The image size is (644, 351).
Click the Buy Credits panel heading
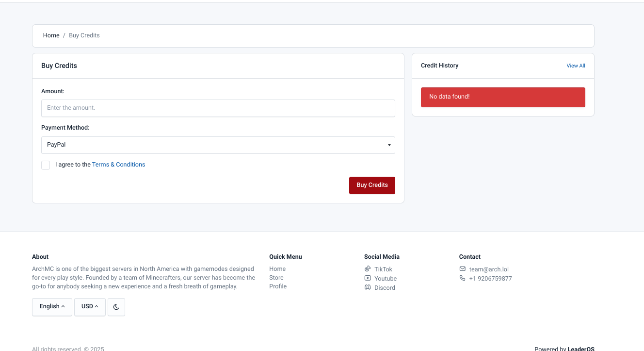point(59,66)
